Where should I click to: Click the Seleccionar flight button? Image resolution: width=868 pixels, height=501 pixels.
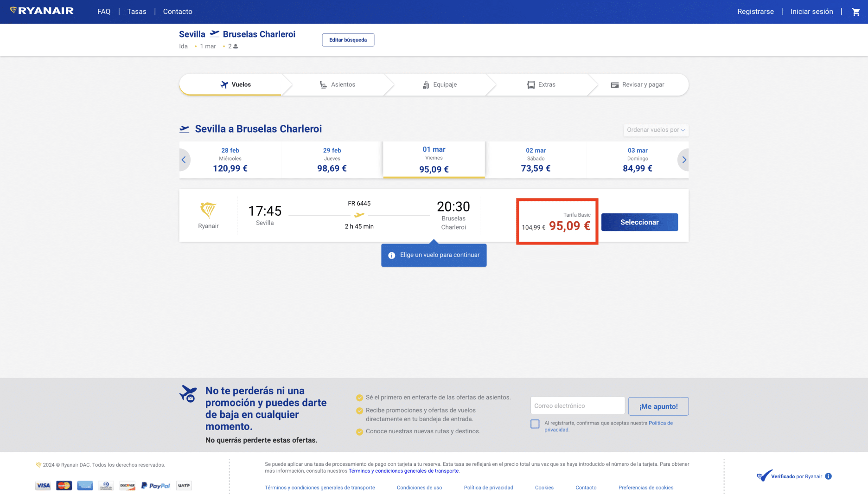tap(639, 222)
